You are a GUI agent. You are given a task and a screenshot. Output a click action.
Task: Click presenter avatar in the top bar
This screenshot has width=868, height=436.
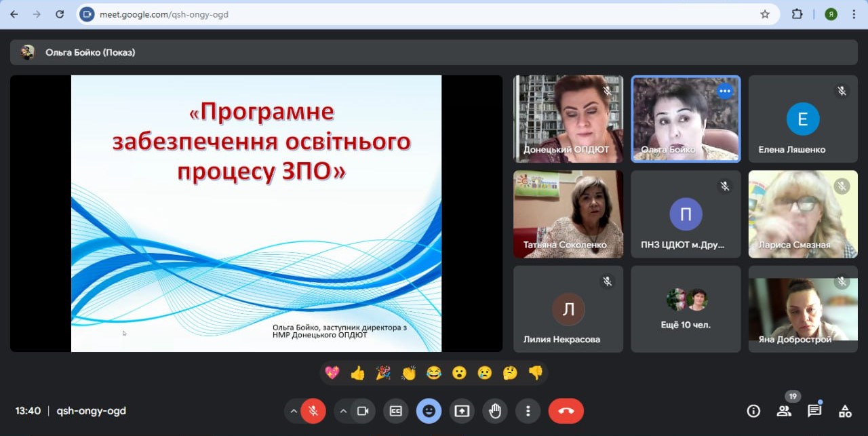tap(28, 52)
